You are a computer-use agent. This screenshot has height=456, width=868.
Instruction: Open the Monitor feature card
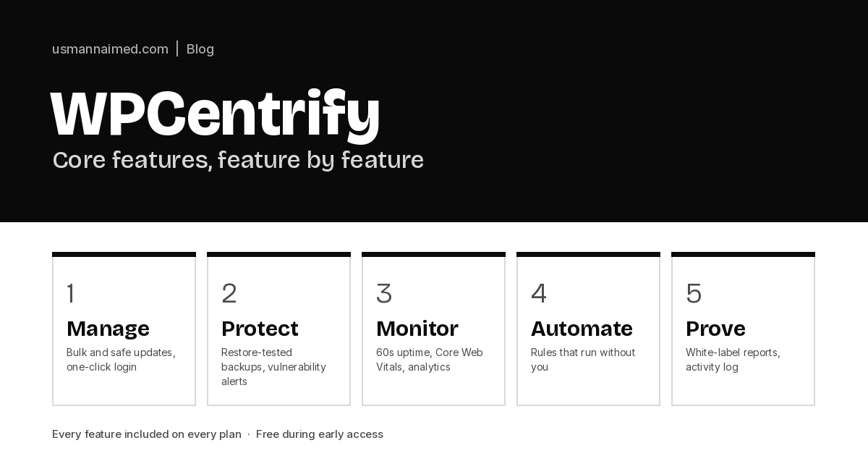pyautogui.click(x=433, y=329)
